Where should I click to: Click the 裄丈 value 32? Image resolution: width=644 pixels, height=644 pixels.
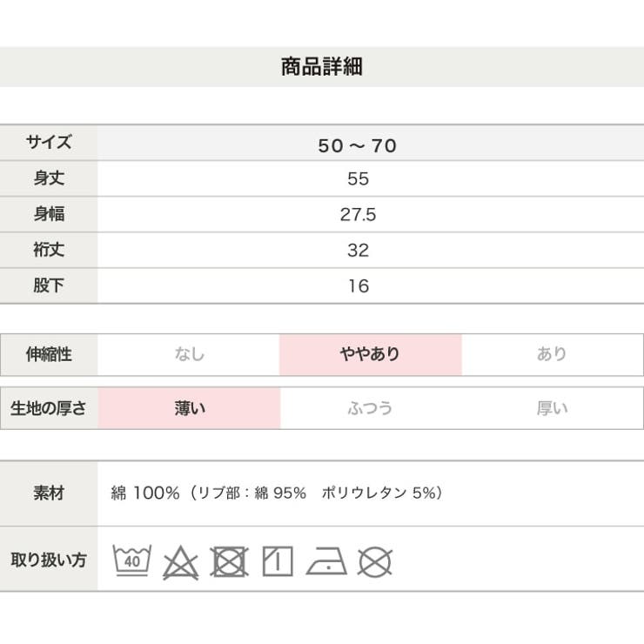click(x=358, y=251)
